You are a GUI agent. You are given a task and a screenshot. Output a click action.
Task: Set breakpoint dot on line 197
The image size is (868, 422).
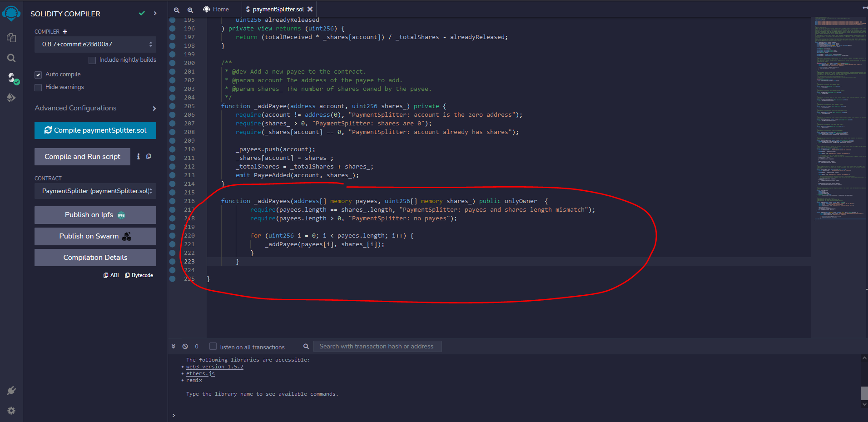pos(173,37)
